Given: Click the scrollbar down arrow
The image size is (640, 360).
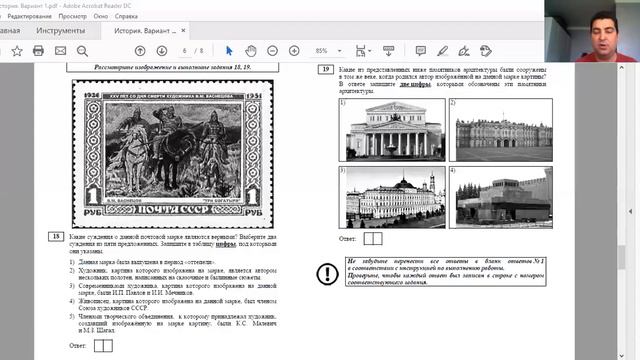Looking at the screenshot, I should pyautogui.click(x=621, y=356).
